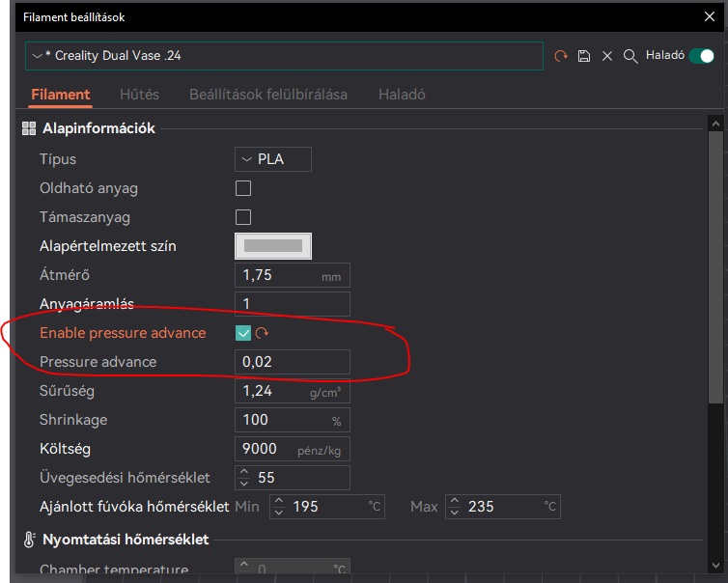Open the settings search magnifier icon
The width and height of the screenshot is (728, 583).
pyautogui.click(x=630, y=56)
